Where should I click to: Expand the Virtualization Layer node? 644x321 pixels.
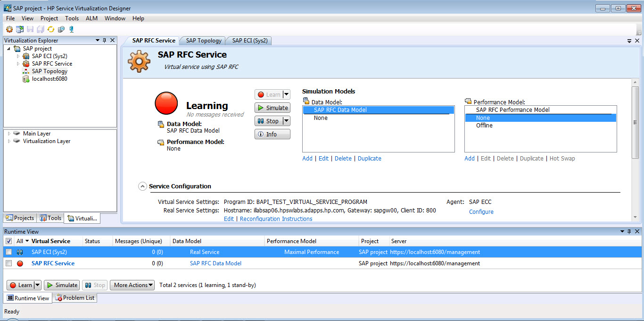9,141
